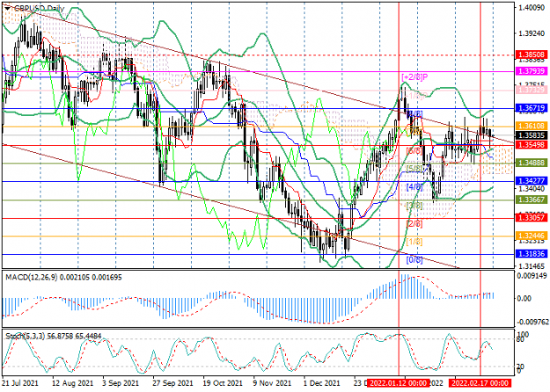The height and width of the screenshot is (392, 550).
Task: Select the [0/8] Murrey level label
Action: (414, 260)
